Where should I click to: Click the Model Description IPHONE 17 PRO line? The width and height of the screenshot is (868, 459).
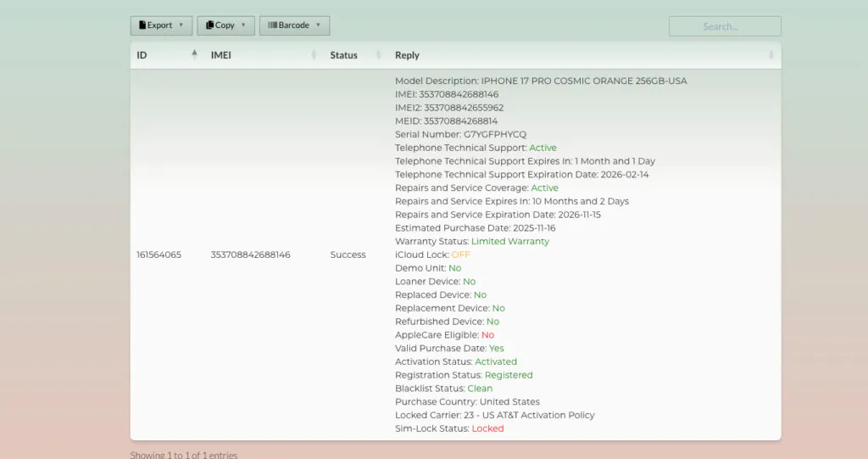tap(541, 81)
